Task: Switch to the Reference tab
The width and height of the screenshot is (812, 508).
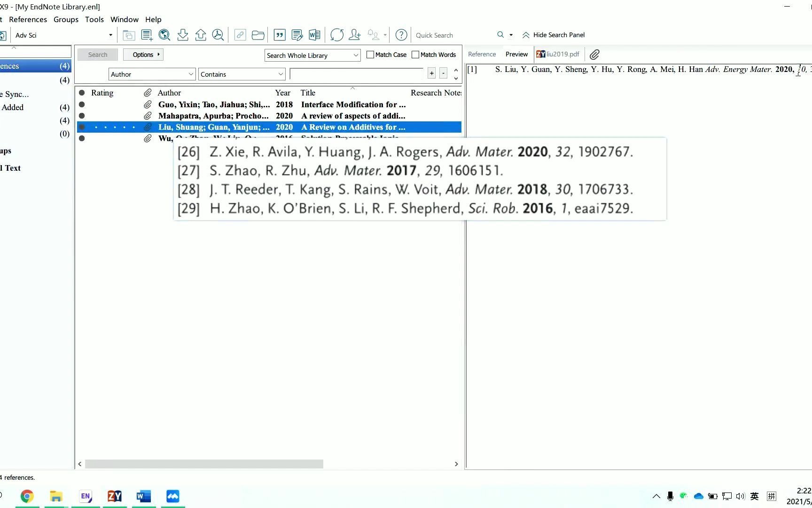Action: click(482, 54)
